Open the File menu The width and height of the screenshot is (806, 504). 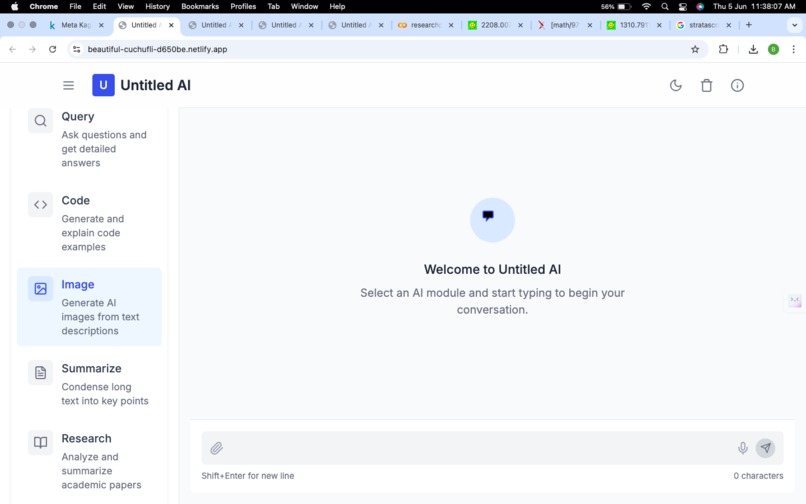coord(76,6)
